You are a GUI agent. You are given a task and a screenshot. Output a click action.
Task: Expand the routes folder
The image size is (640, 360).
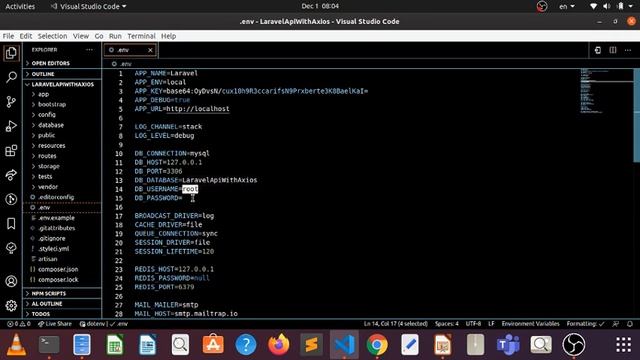pos(62,156)
